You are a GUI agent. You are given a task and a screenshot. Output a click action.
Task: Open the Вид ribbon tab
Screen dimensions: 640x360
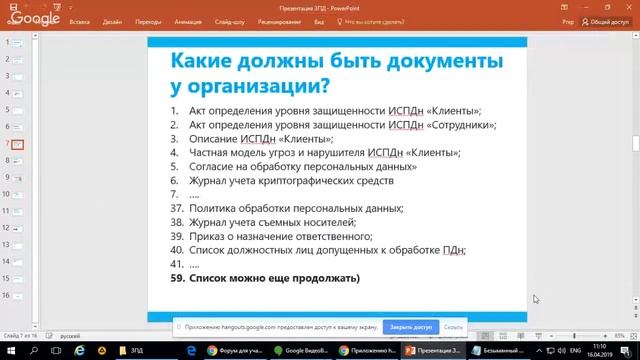[x=319, y=22]
